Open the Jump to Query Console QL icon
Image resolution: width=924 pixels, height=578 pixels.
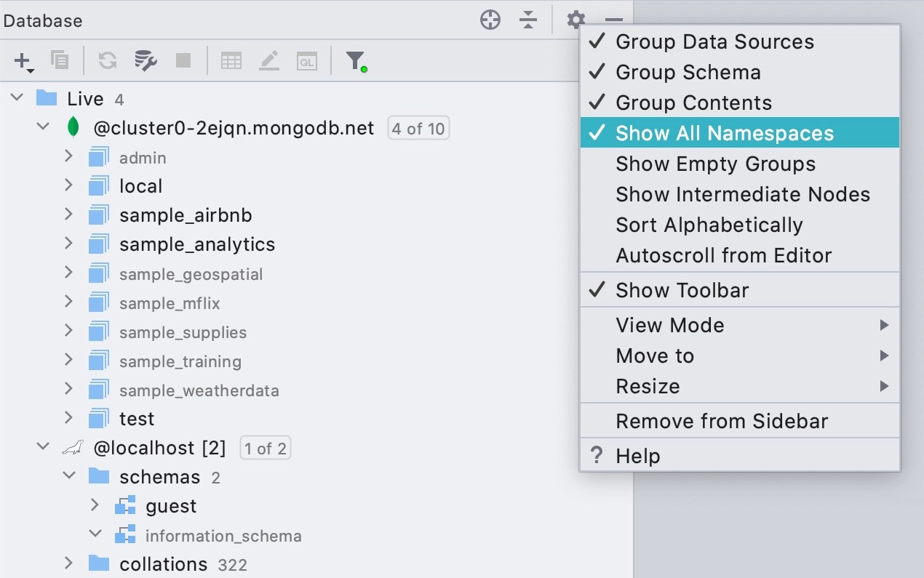307,61
